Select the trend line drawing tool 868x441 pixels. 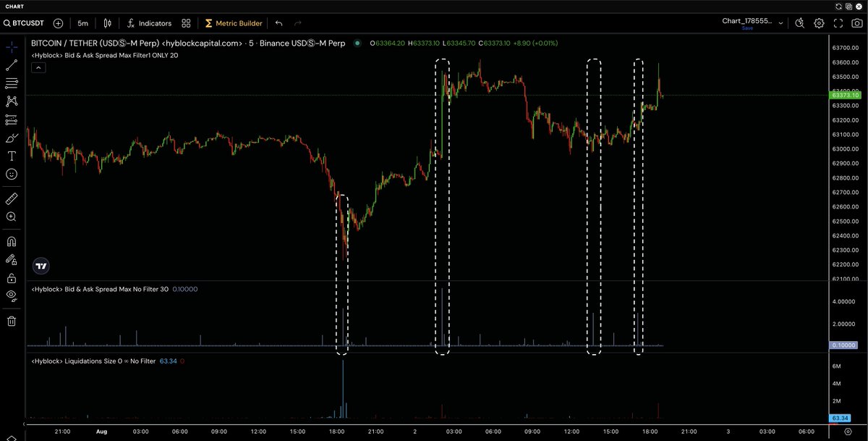12,66
